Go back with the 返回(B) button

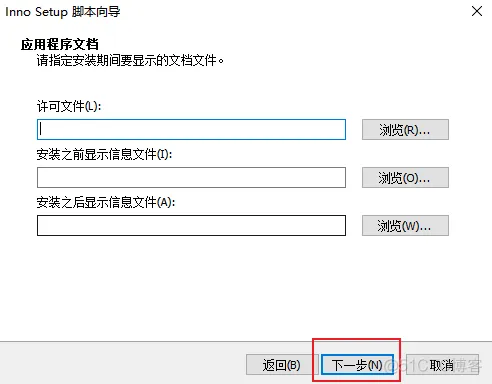click(281, 365)
